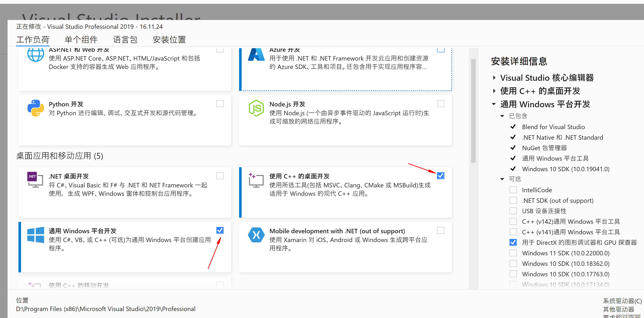The width and height of the screenshot is (644, 318).
Task: Collapse the 可选 optional components list
Action: (x=502, y=179)
